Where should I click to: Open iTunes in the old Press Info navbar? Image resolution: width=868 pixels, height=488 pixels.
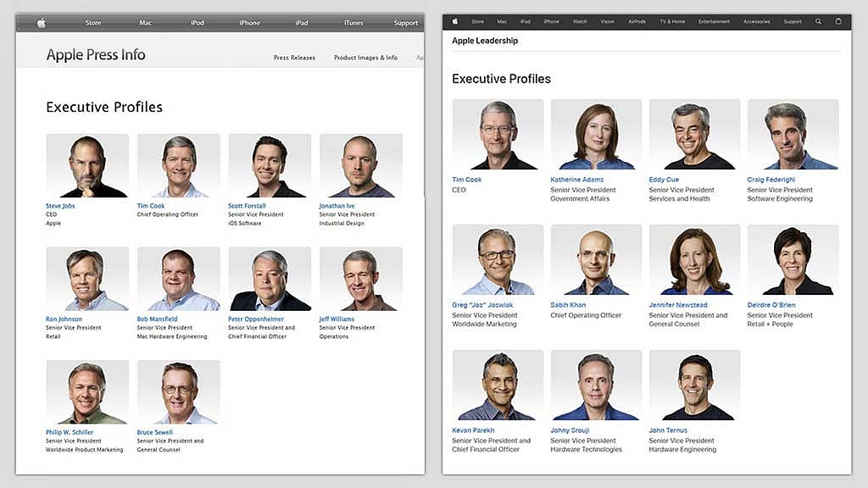[x=353, y=23]
